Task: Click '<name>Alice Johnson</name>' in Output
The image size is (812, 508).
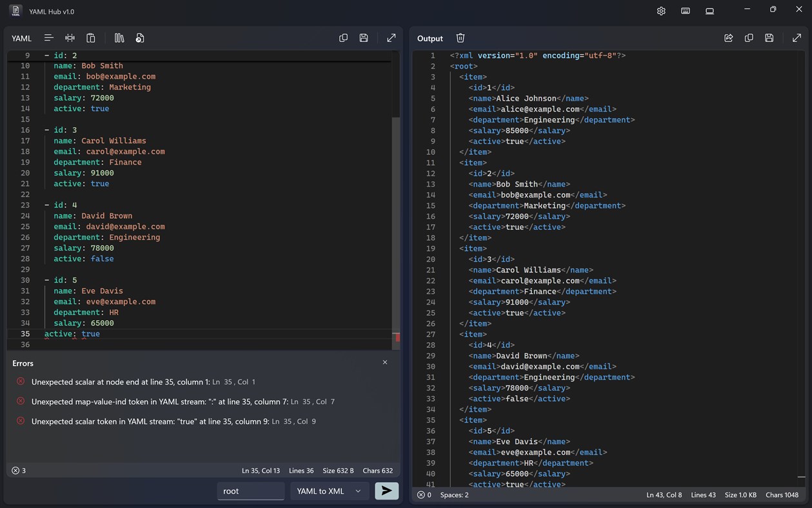Action: [x=529, y=98]
